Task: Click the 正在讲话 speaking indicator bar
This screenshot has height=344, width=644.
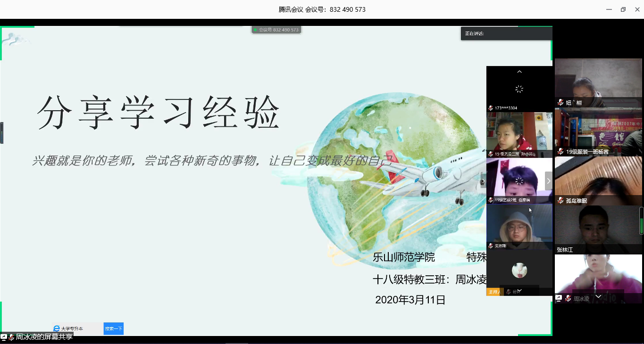Action: click(x=506, y=33)
